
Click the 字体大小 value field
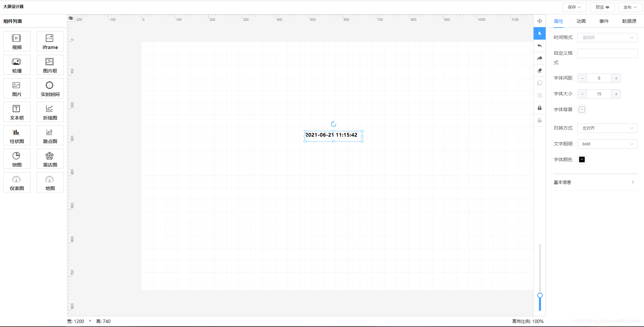(x=599, y=94)
